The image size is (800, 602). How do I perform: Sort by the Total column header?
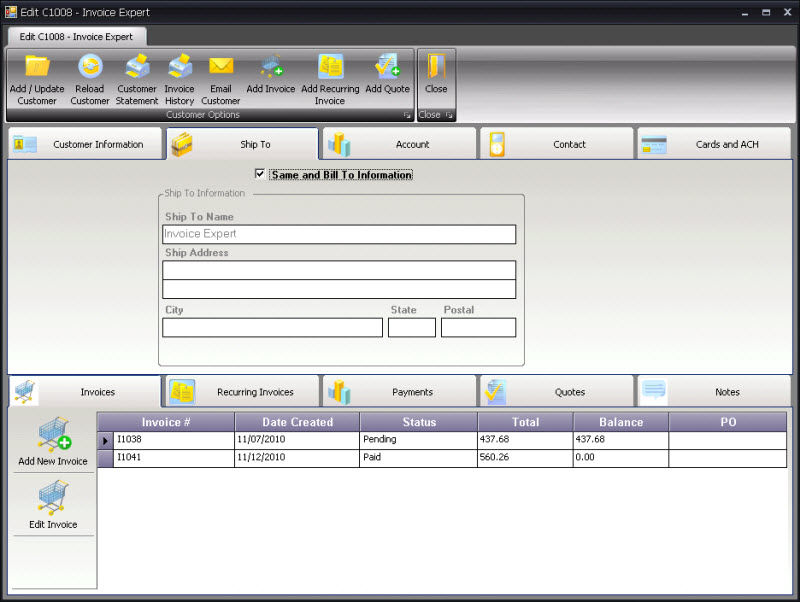pyautogui.click(x=526, y=422)
